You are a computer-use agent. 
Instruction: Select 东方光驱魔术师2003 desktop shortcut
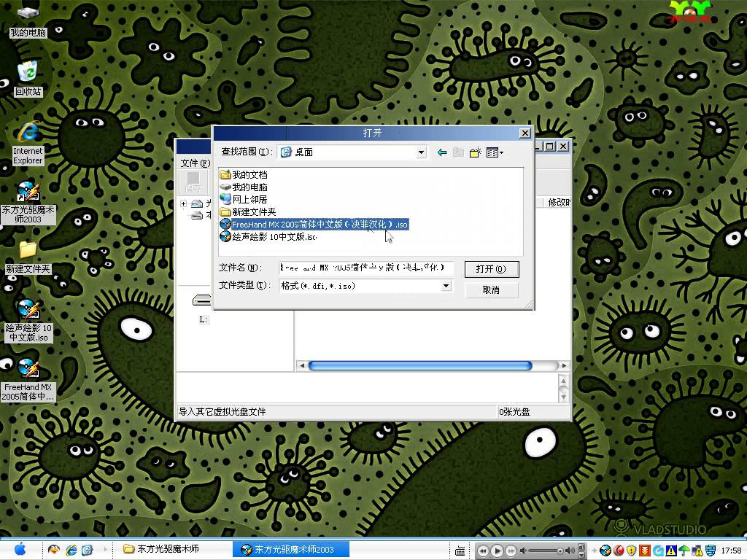pyautogui.click(x=28, y=203)
